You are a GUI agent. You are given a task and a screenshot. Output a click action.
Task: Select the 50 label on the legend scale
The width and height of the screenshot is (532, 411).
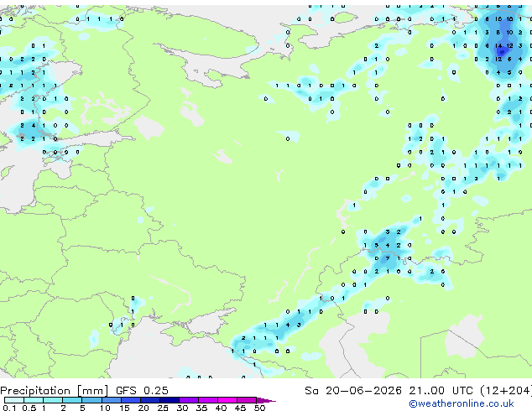click(259, 408)
